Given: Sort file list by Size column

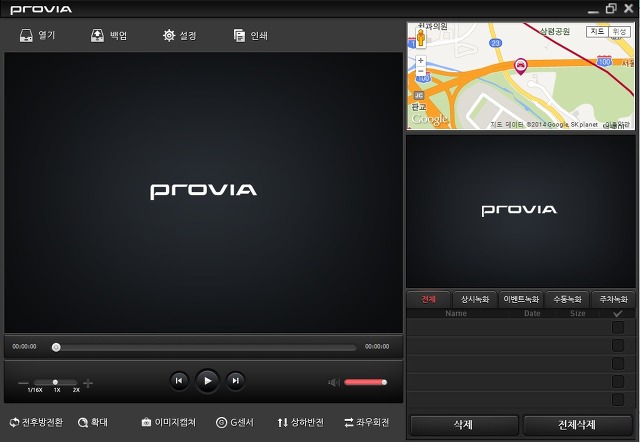Looking at the screenshot, I should (578, 313).
